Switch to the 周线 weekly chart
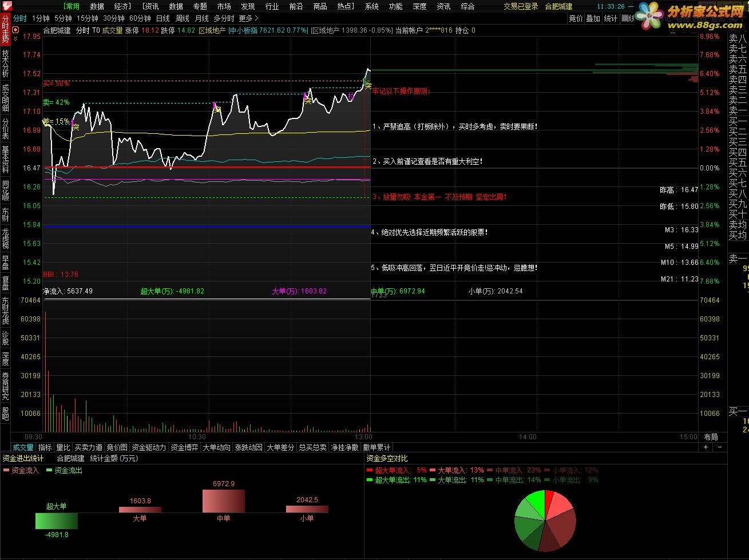The height and width of the screenshot is (560, 749). click(x=183, y=18)
